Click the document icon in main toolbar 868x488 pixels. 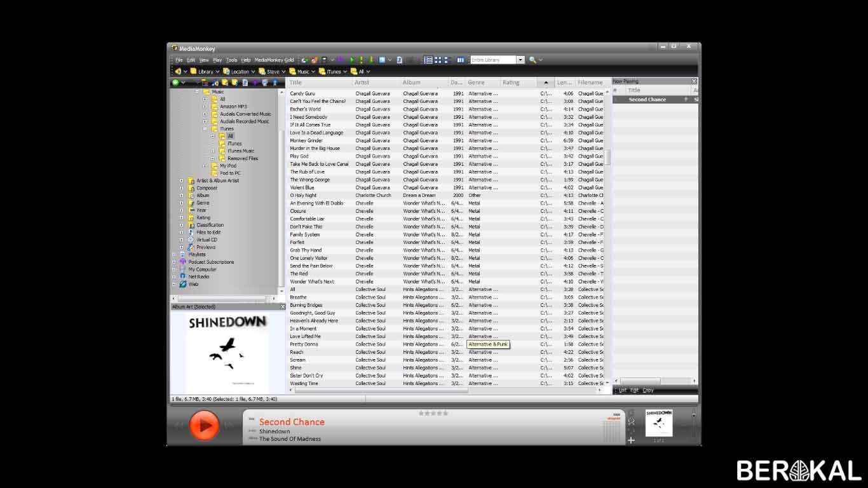pos(399,60)
